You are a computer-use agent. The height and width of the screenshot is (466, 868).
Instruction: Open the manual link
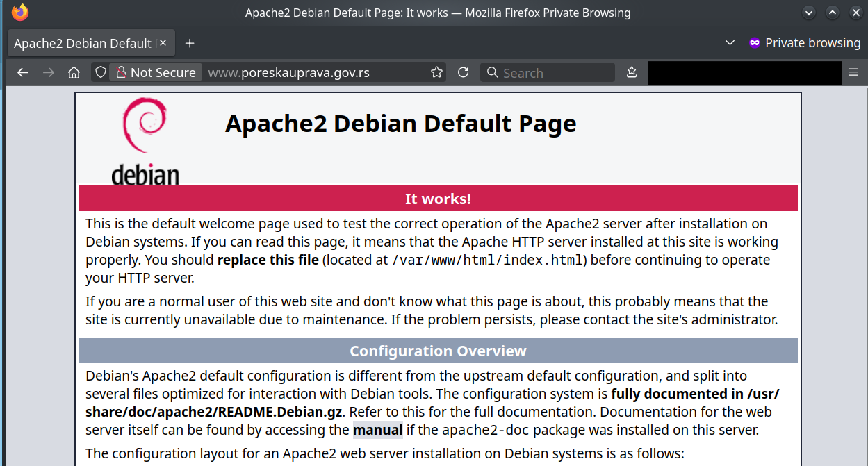pyautogui.click(x=378, y=430)
